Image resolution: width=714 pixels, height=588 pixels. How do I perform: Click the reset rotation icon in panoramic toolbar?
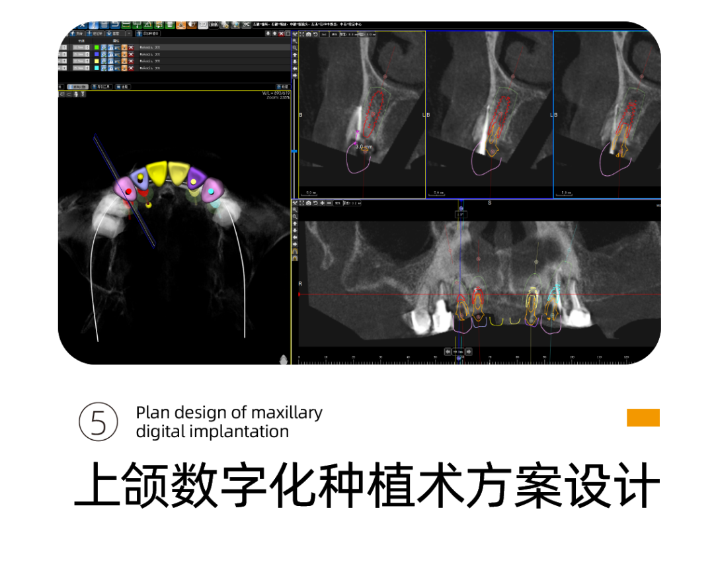coord(315,203)
